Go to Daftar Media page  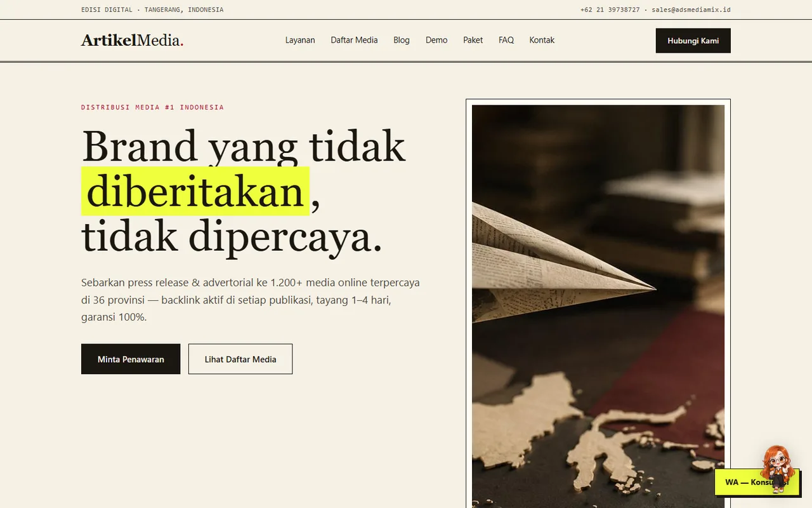(354, 40)
